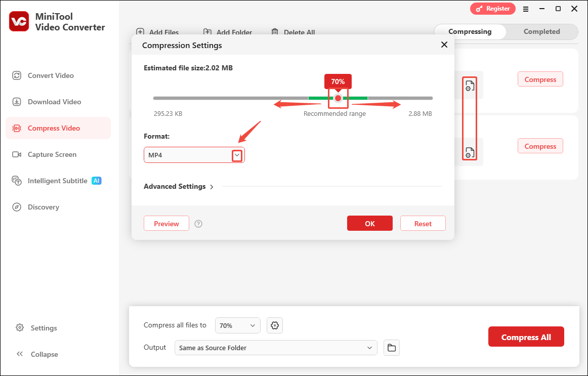Click the 2.88 MB maximum size label
Image resolution: width=588 pixels, height=376 pixels.
coord(420,113)
